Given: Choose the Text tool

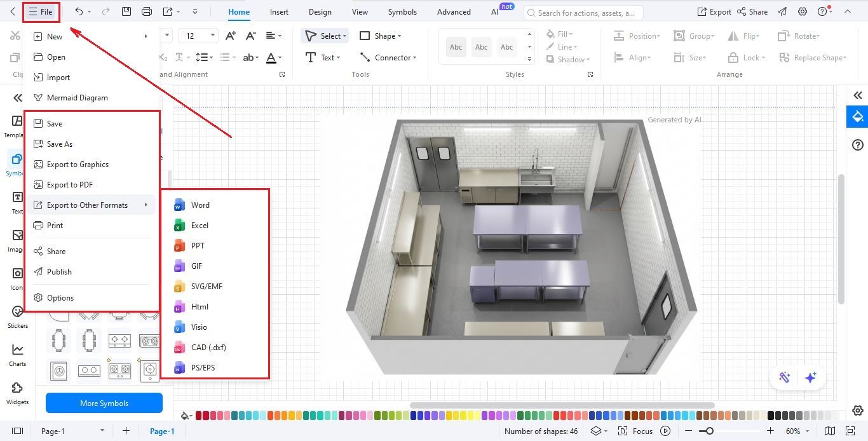Looking at the screenshot, I should tap(322, 57).
